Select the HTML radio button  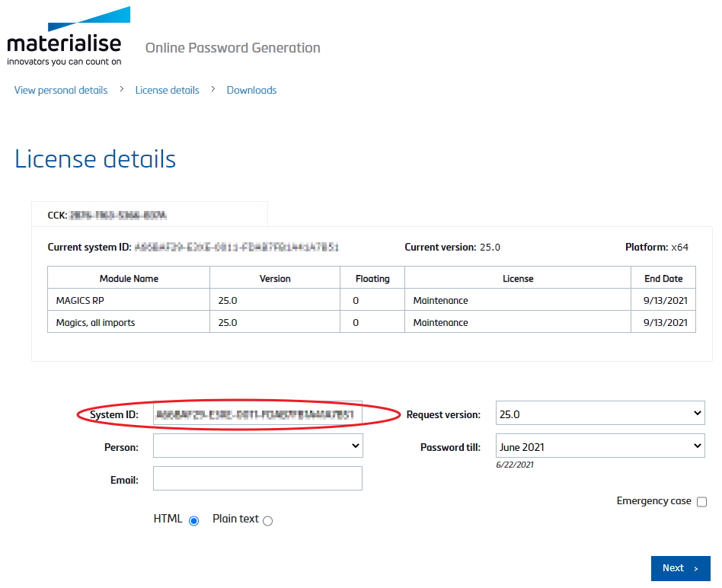pos(193,519)
